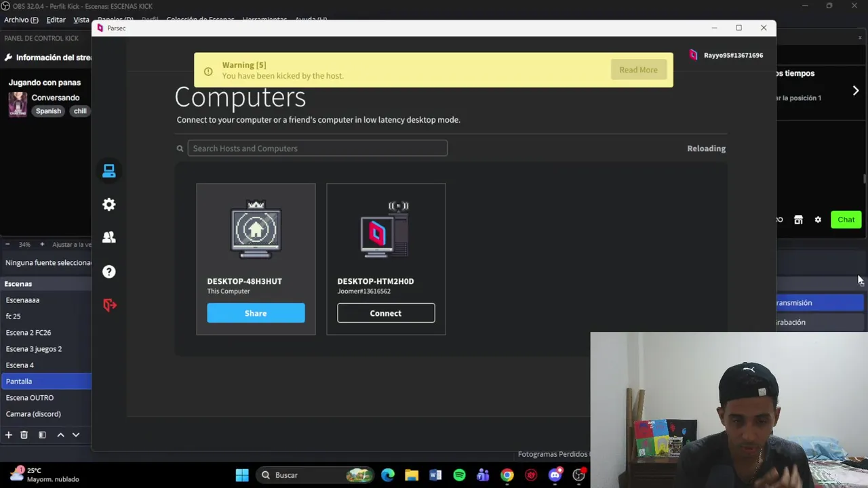Click the green Chat button
Image resolution: width=868 pixels, height=488 pixels.
click(846, 220)
